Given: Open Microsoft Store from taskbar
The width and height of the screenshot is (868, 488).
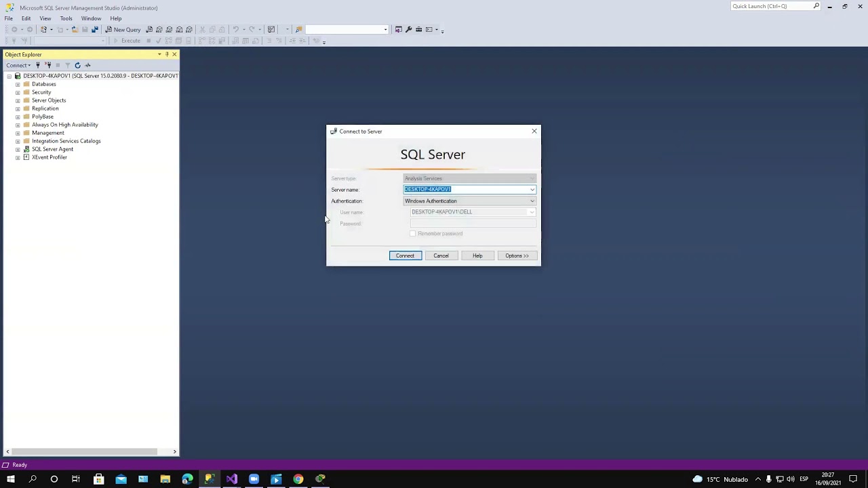Looking at the screenshot, I should pos(98,479).
